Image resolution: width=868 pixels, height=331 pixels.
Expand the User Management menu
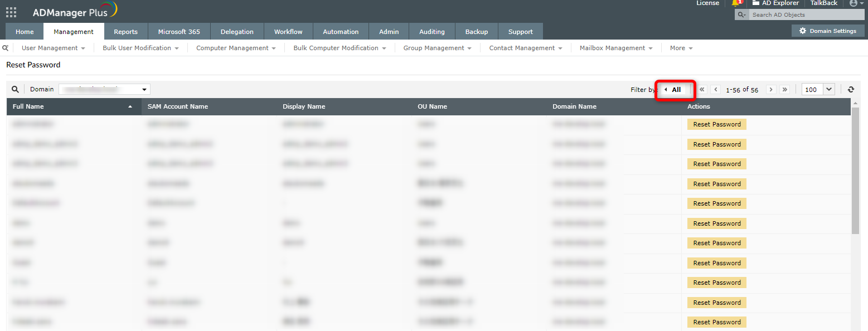point(54,48)
